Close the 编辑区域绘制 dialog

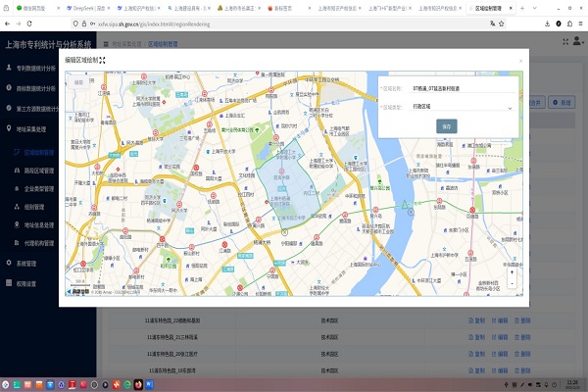[520, 60]
